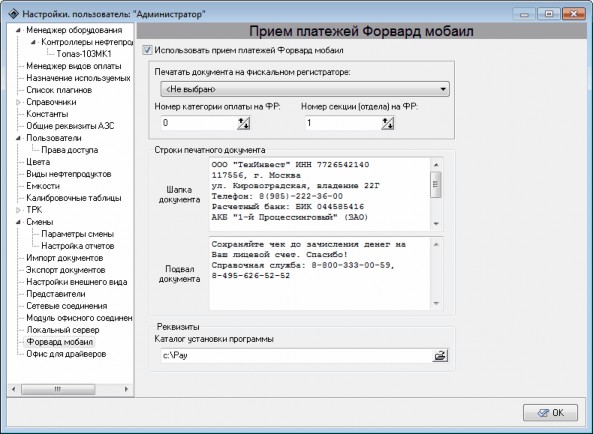
Task: Click into Каталог установки программы path field
Action: (296, 356)
